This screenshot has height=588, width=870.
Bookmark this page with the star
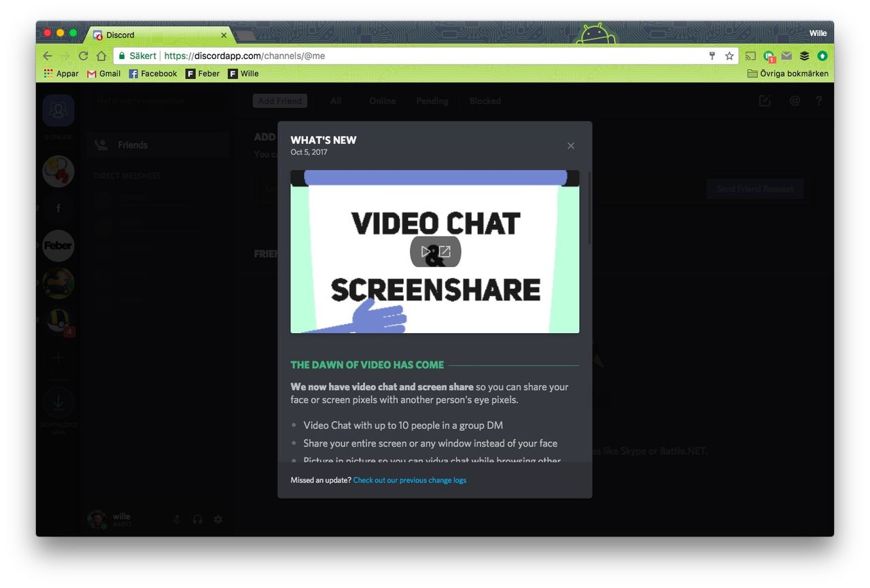pos(729,56)
